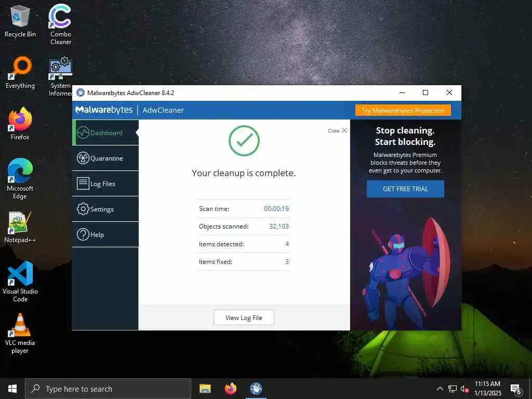Select Combo Cleaner desktop icon
Image resolution: width=532 pixels, height=399 pixels.
click(61, 25)
